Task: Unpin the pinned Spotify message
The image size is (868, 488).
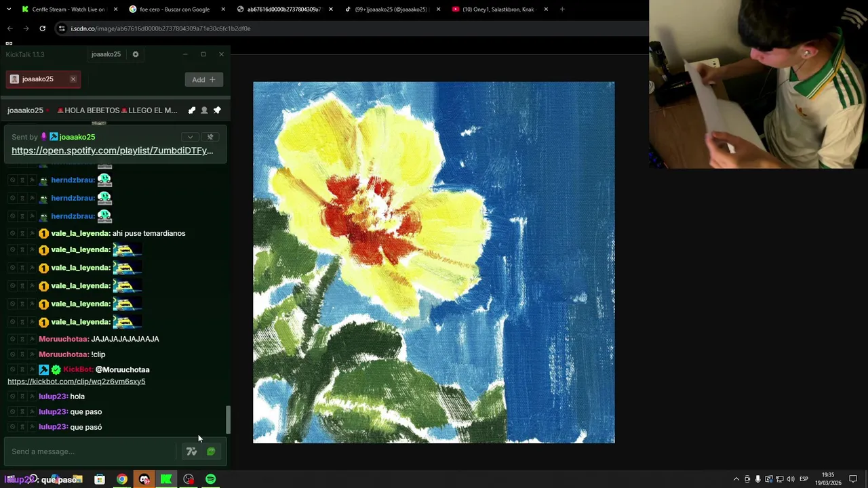Action: (210, 137)
